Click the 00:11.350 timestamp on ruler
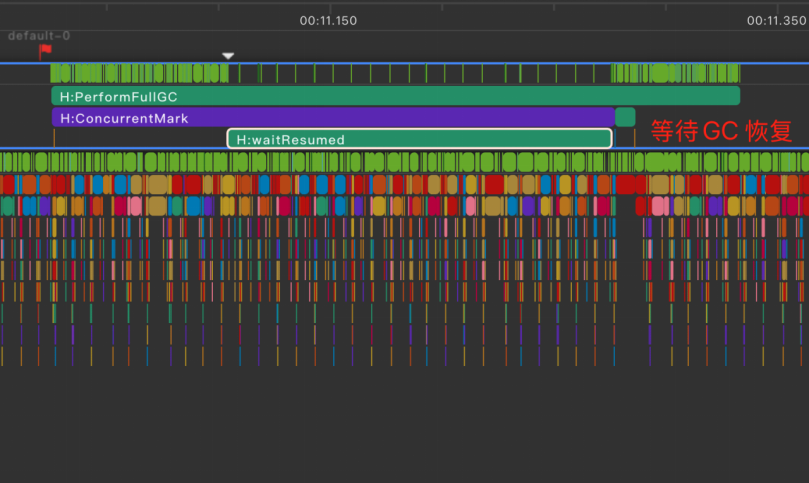809x483 pixels. tap(776, 21)
